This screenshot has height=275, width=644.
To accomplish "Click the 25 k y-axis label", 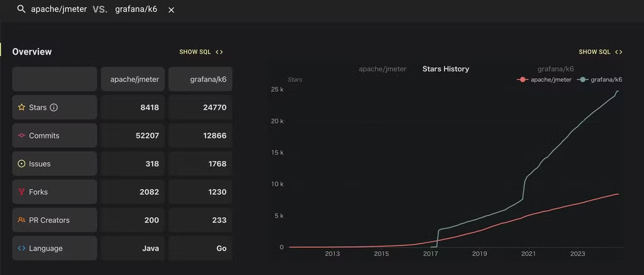I will (x=277, y=89).
